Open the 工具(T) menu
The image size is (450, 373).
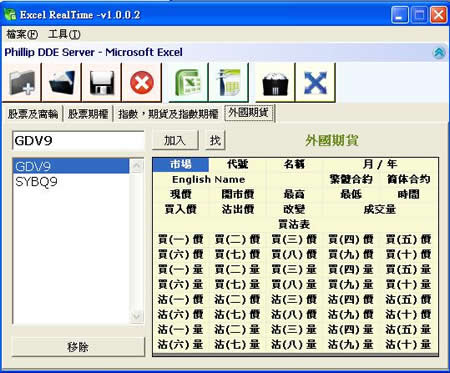tap(64, 34)
